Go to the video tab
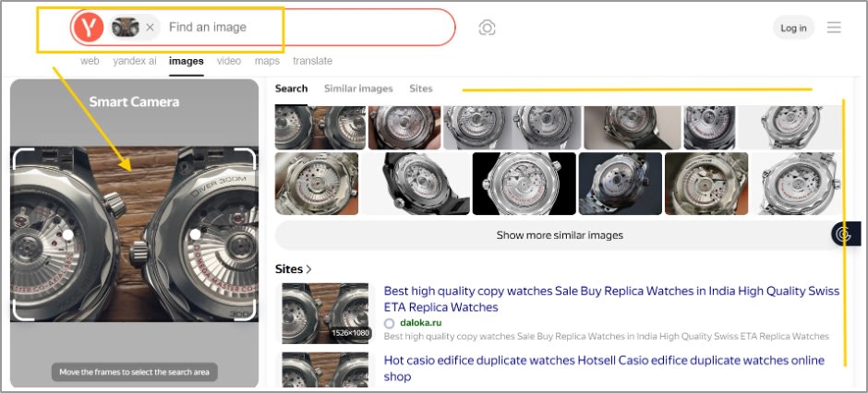 pyautogui.click(x=229, y=61)
